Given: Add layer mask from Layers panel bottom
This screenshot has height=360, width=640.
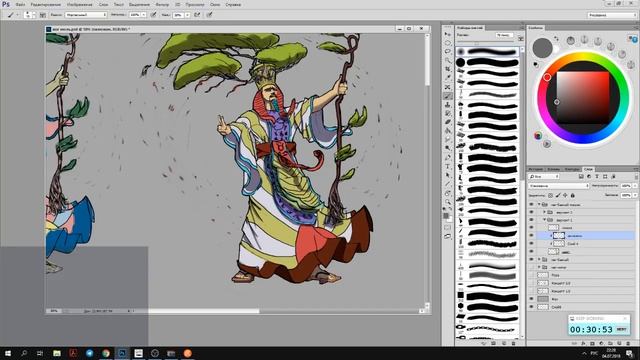Looking at the screenshot, I should coord(592,344).
